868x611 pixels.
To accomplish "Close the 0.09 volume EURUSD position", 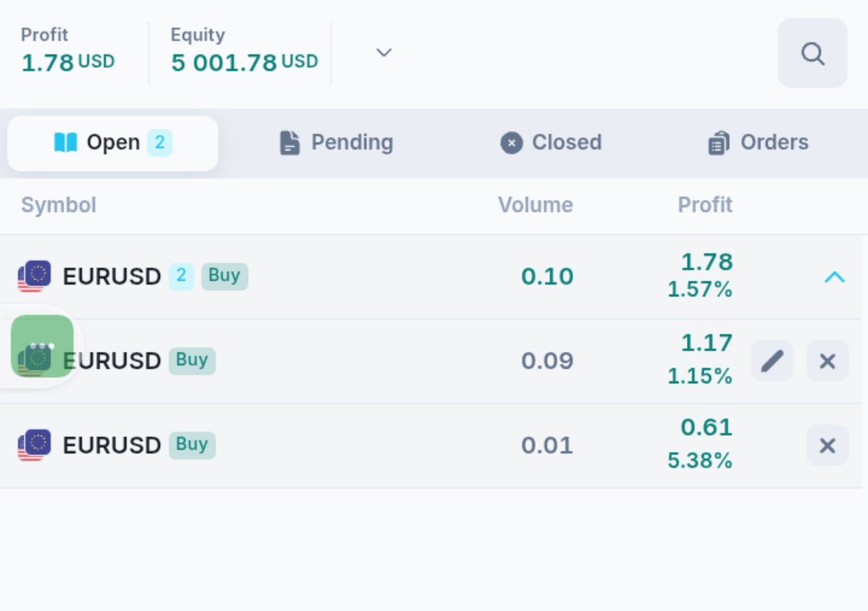I will point(827,361).
